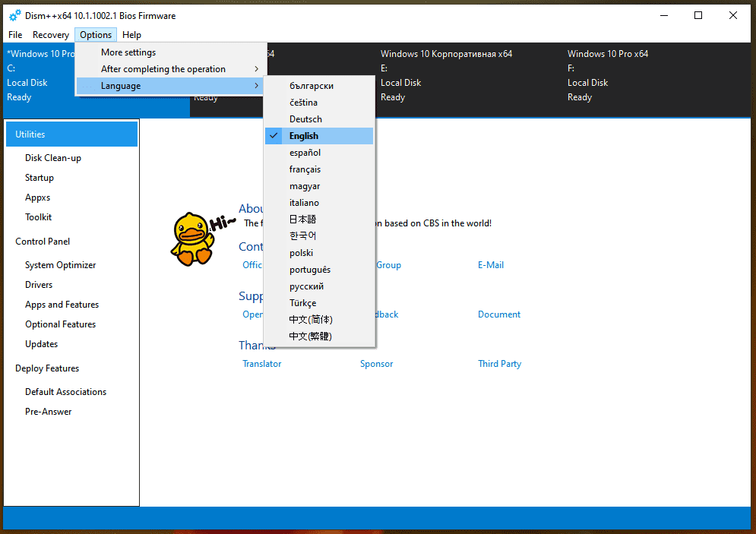Maximize the Dism++ window
Screen dimensions: 756x534
pos(698,15)
